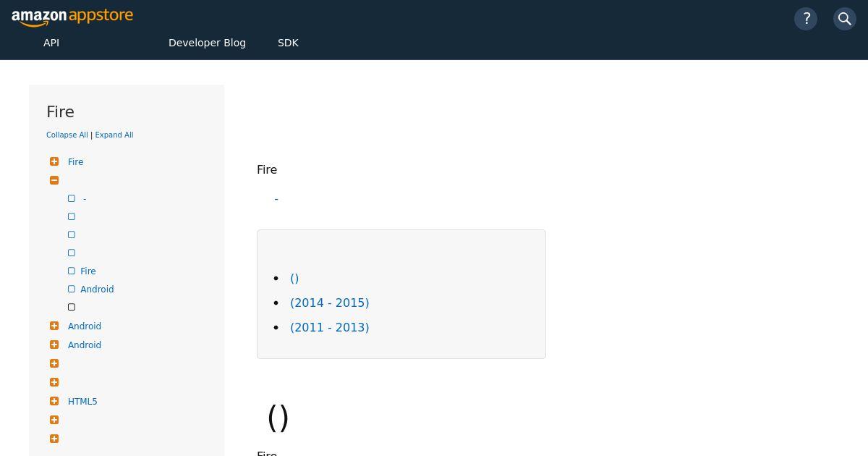Click the square bullet beside child Fire
This screenshot has height=456, width=868.
click(x=72, y=271)
